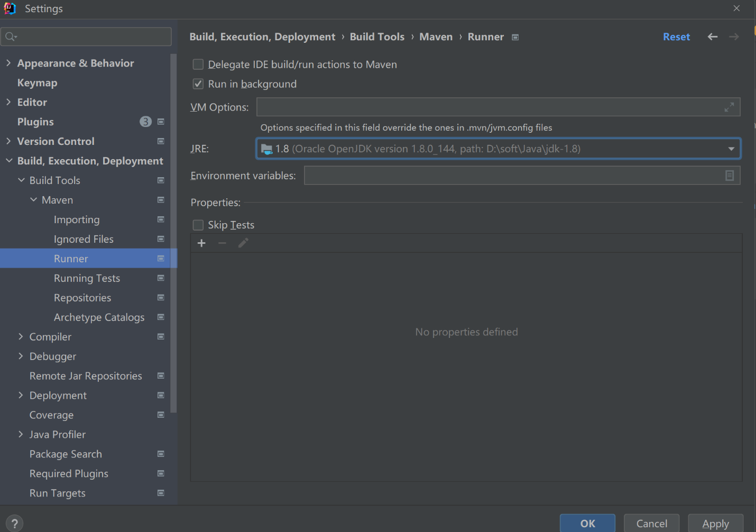
Task: Click the expand icon in VM Options field
Action: [x=729, y=107]
